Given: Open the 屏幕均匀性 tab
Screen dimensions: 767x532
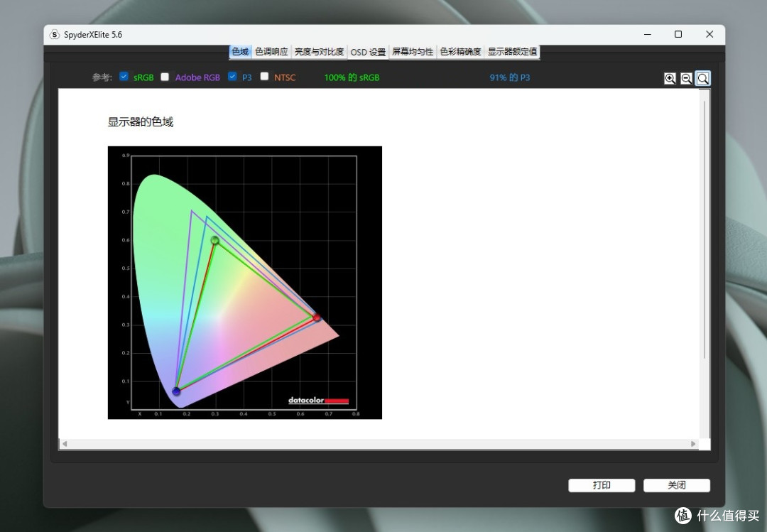Looking at the screenshot, I should coord(413,52).
